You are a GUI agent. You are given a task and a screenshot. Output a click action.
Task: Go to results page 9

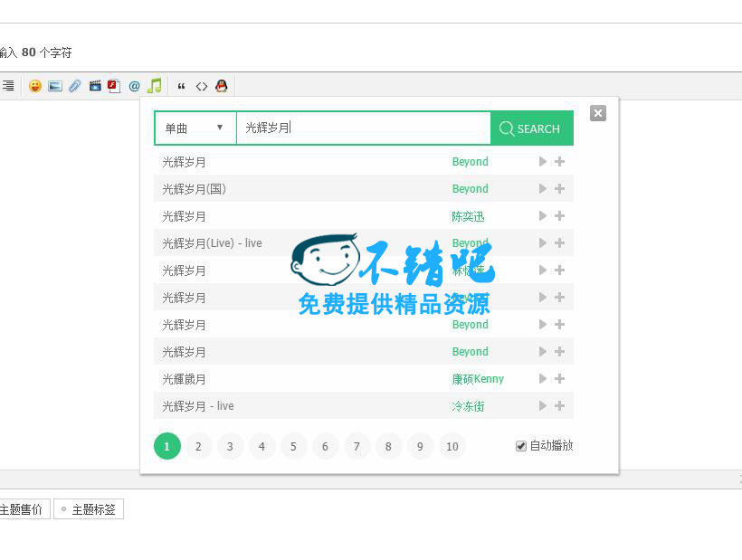(x=420, y=446)
